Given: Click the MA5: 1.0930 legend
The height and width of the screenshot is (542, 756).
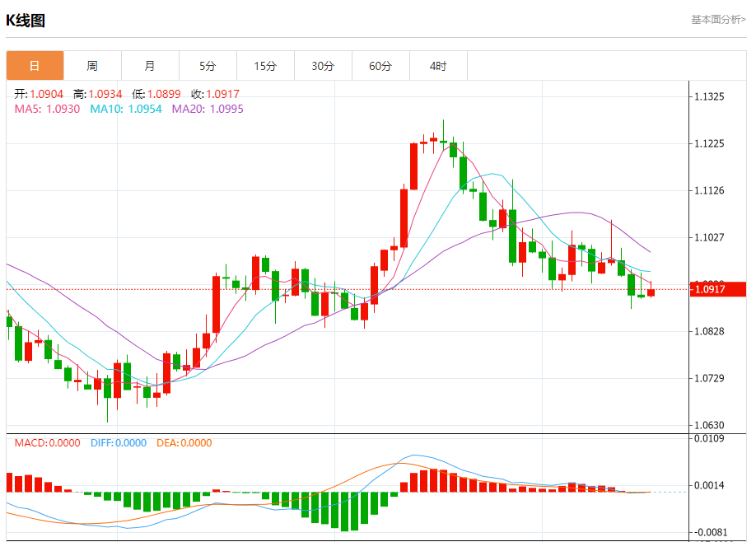Looking at the screenshot, I should point(47,109).
